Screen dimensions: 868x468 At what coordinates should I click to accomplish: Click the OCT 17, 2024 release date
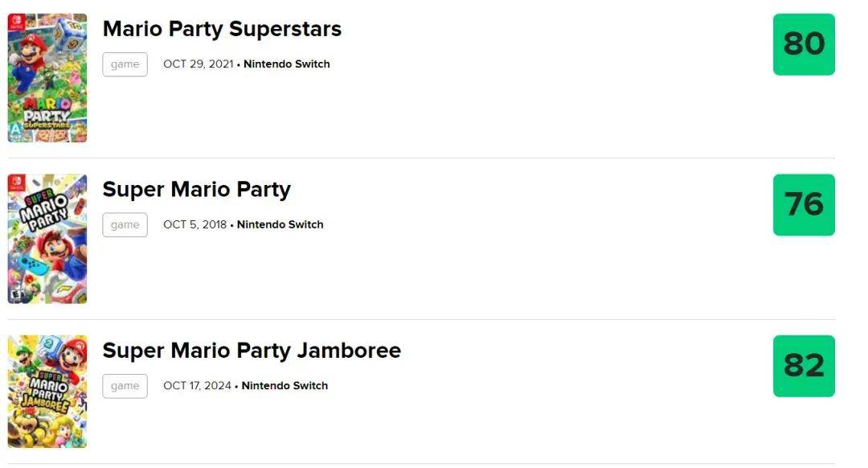pos(197,386)
